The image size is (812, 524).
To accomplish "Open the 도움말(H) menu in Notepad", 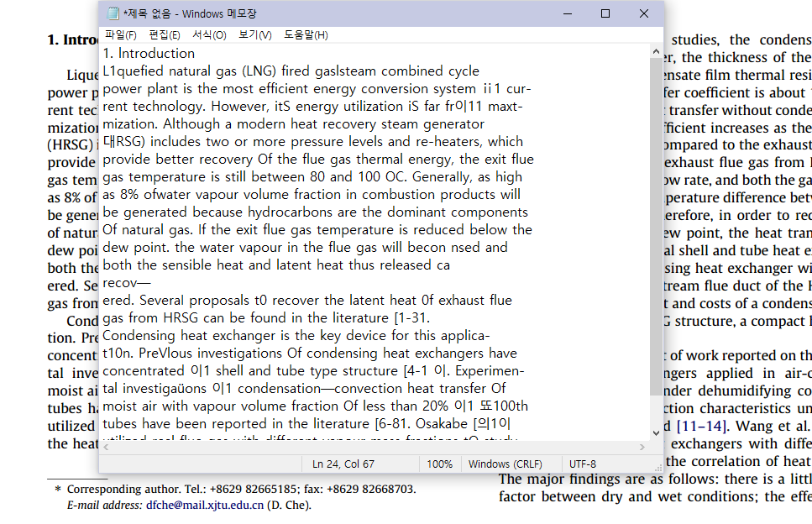I will 306,35.
